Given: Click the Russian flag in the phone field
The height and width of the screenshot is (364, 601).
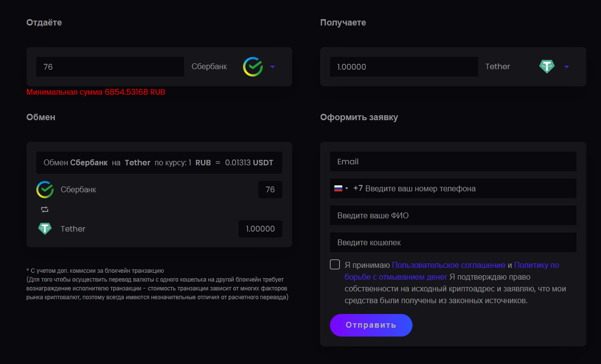Looking at the screenshot, I should [x=338, y=188].
